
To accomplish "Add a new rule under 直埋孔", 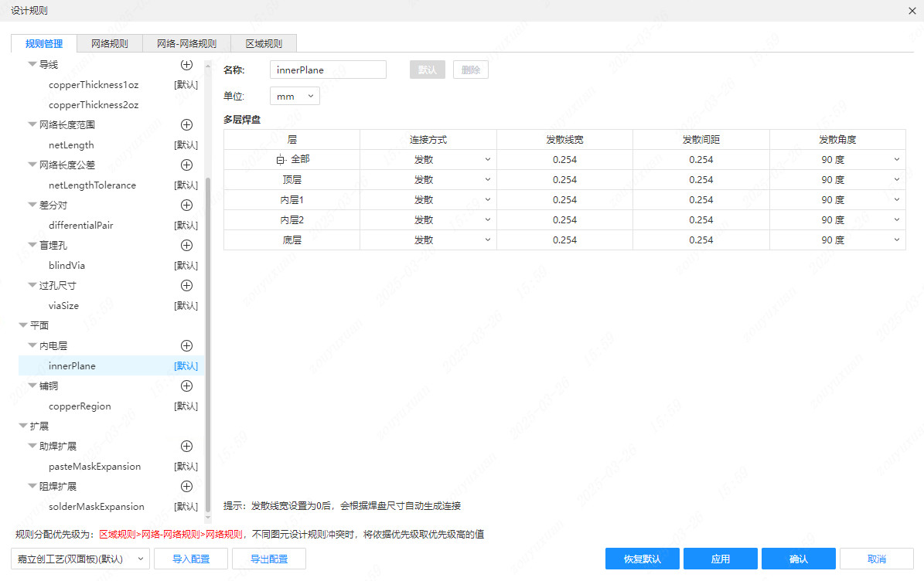I will [x=186, y=245].
